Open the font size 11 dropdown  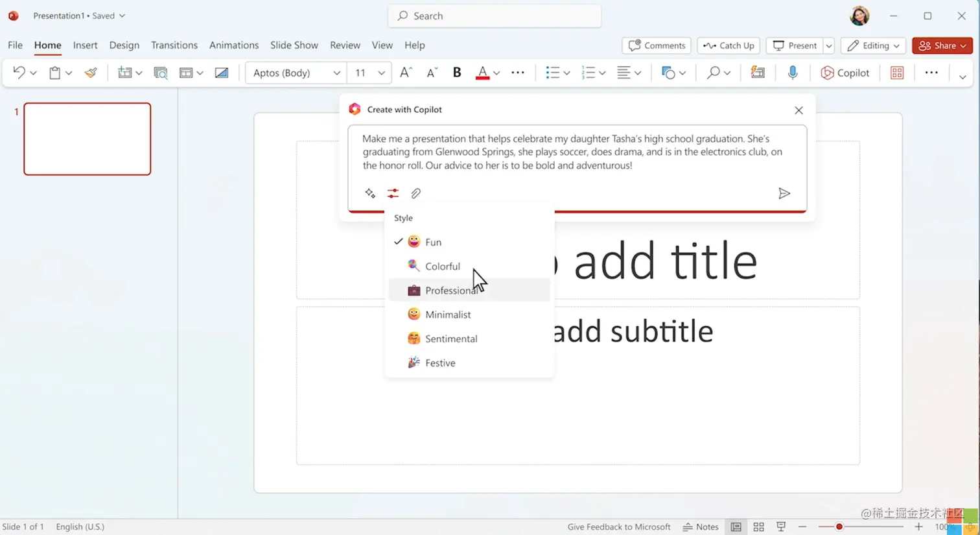(x=381, y=73)
